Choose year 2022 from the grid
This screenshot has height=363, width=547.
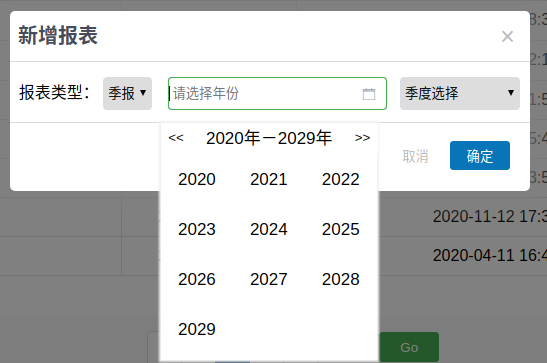(x=340, y=179)
